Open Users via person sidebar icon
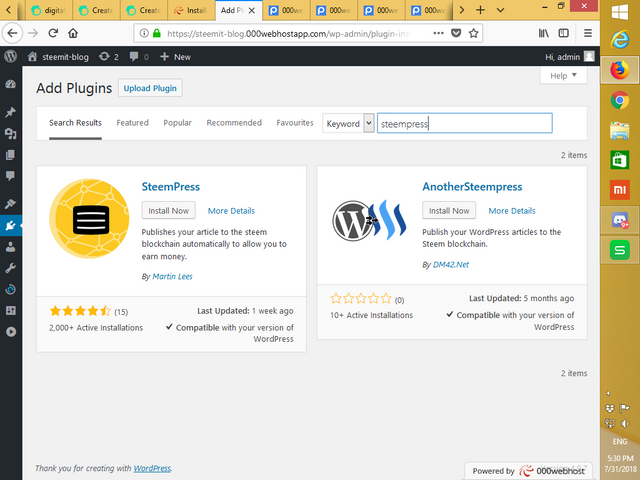This screenshot has height=480, width=640. 11,247
